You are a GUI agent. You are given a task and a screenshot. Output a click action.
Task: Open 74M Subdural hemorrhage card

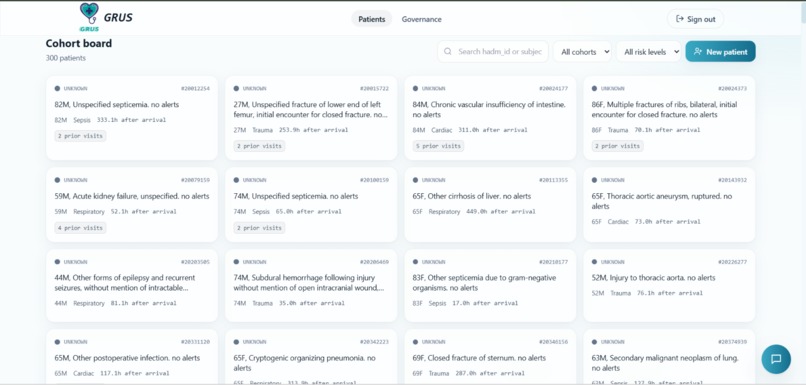click(311, 285)
